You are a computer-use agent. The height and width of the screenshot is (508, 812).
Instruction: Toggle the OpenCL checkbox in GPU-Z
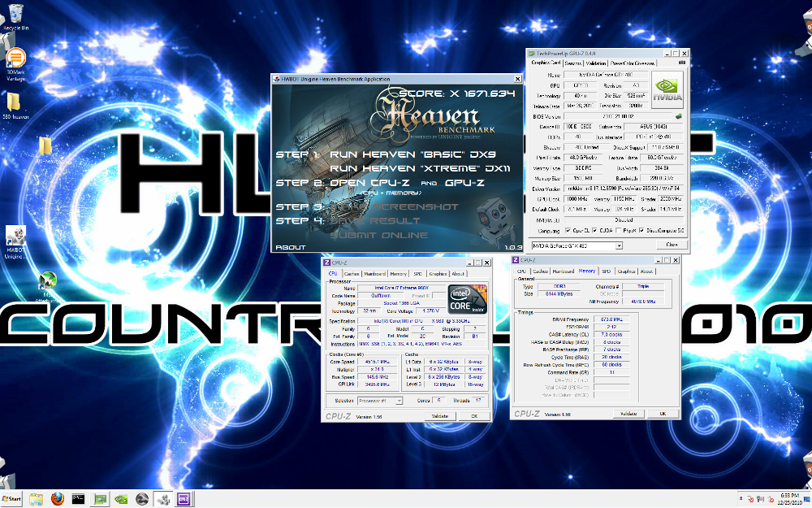[568, 231]
